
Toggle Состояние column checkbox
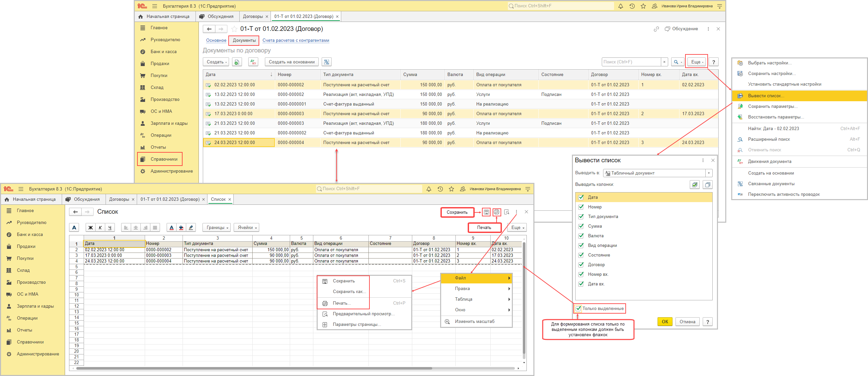[581, 255]
